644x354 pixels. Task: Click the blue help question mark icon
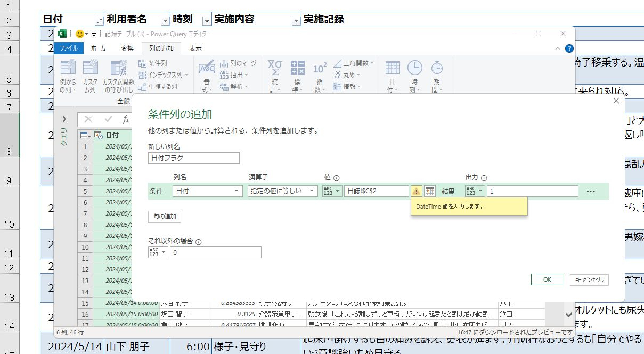569,48
